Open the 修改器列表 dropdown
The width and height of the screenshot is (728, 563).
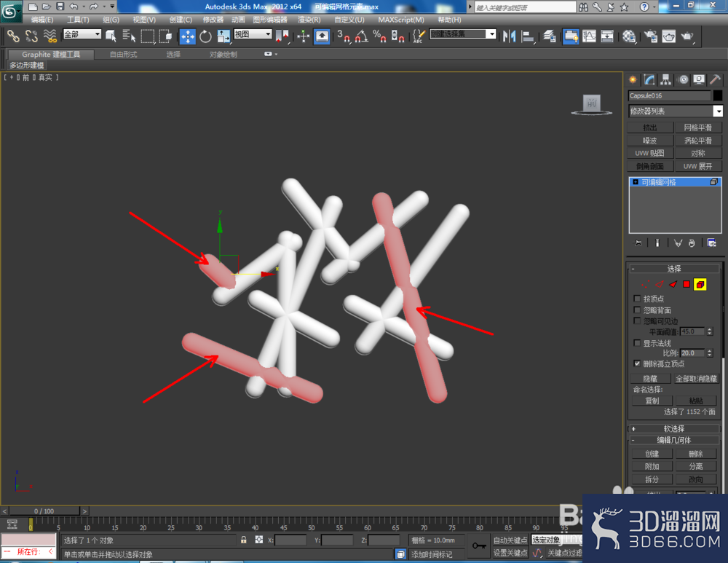click(676, 111)
